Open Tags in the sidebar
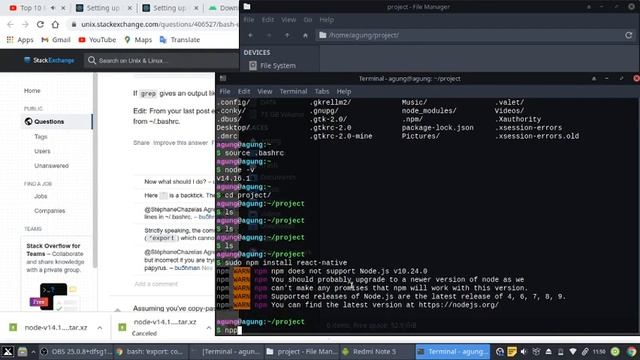 click(41, 136)
